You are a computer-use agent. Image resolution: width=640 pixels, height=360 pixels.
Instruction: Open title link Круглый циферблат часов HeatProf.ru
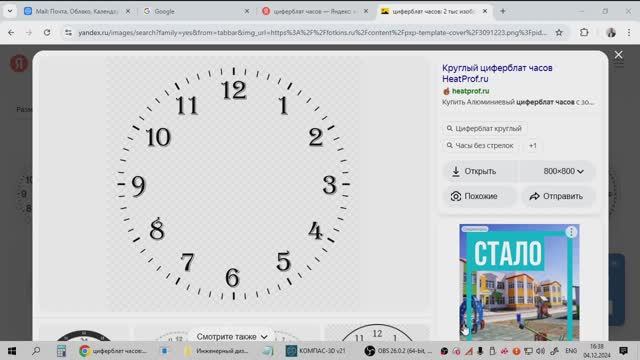pyautogui.click(x=497, y=73)
